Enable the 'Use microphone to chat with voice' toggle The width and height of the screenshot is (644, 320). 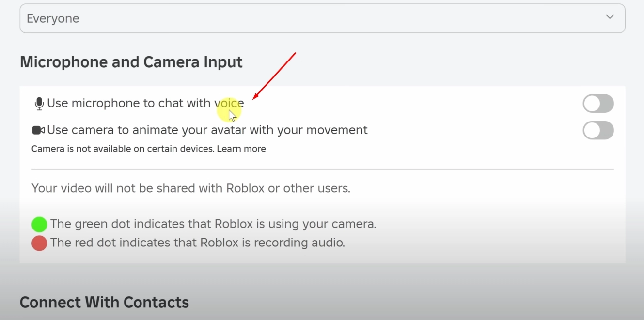point(598,103)
